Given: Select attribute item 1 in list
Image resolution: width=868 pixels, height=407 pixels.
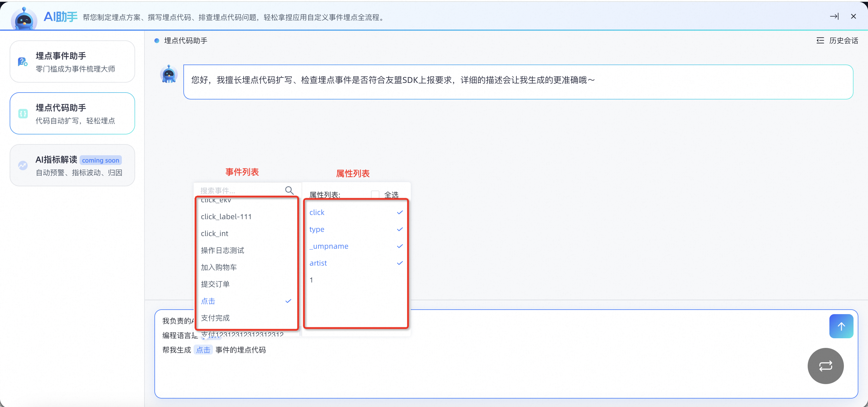Looking at the screenshot, I should [x=311, y=280].
